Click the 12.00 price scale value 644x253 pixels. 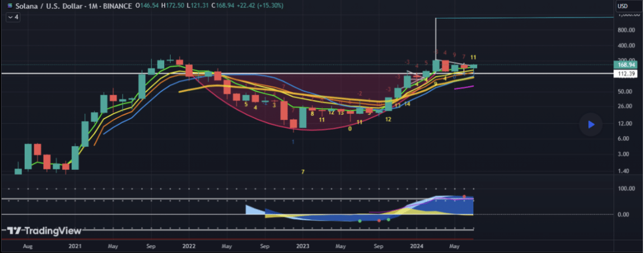click(x=625, y=123)
